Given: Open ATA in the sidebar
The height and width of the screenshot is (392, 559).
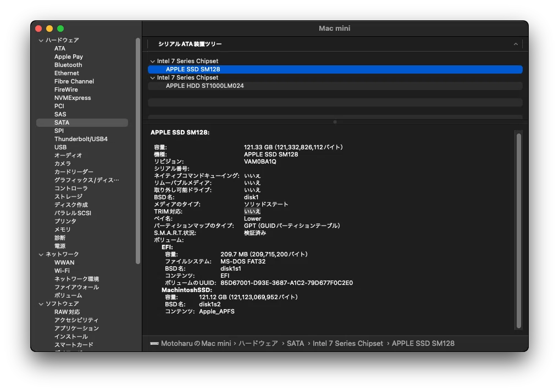Looking at the screenshot, I should click(60, 48).
